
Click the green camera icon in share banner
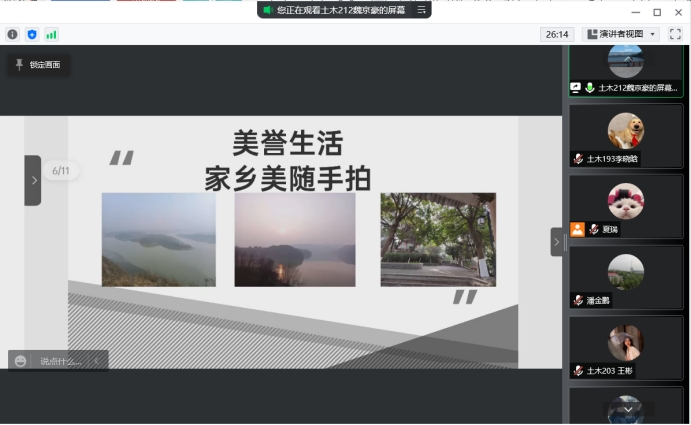[267, 10]
